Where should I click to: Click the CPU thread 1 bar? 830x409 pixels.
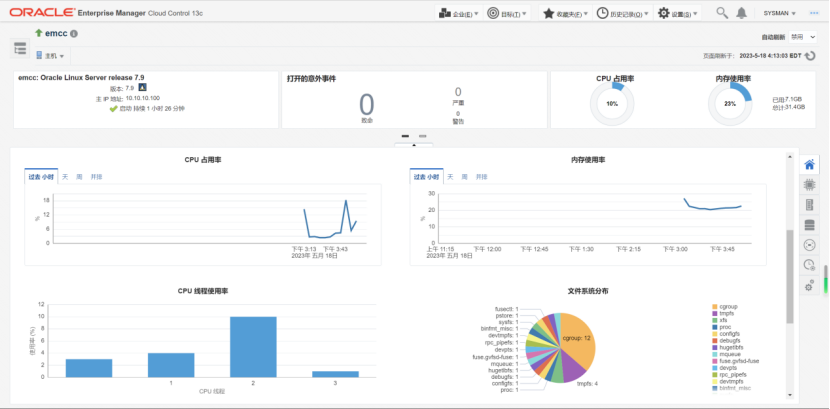click(x=171, y=365)
